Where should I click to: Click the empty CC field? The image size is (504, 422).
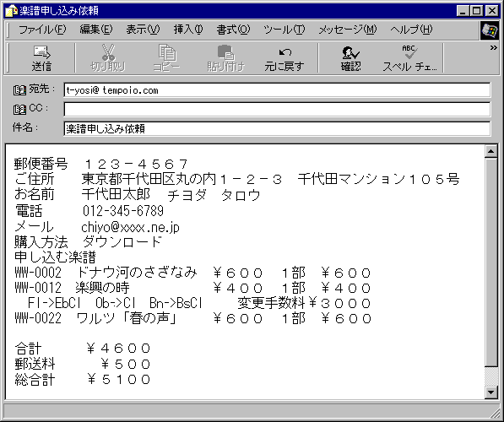(x=277, y=109)
